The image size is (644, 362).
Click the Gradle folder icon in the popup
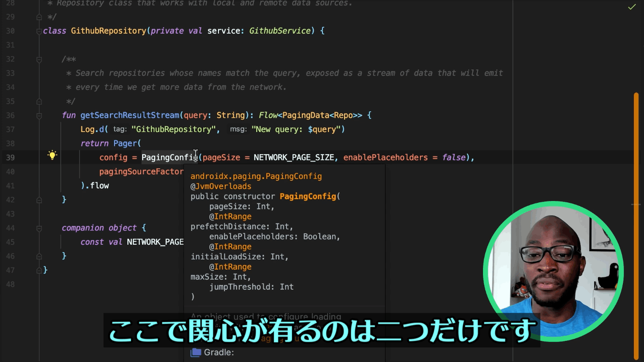pyautogui.click(x=196, y=352)
